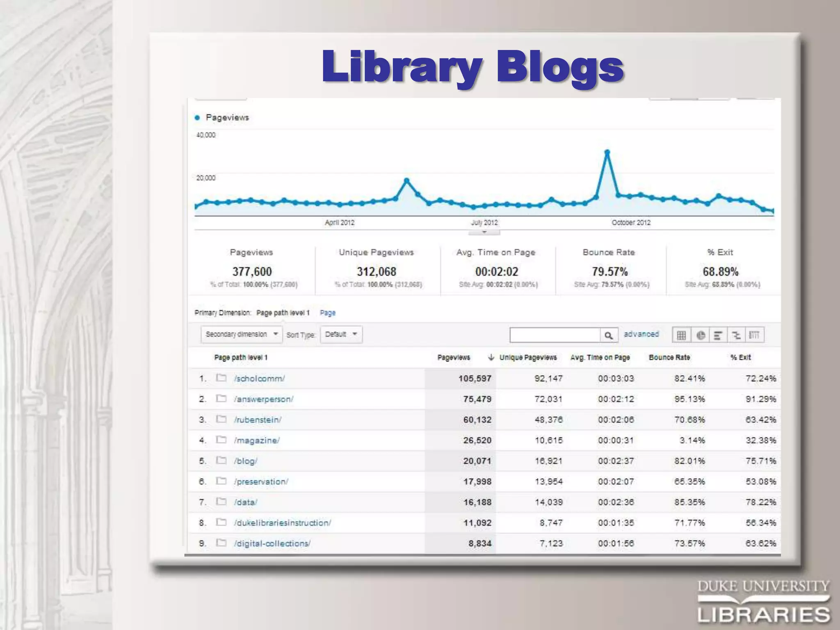Click the 79.57% Bounce Rate total

pos(609,272)
